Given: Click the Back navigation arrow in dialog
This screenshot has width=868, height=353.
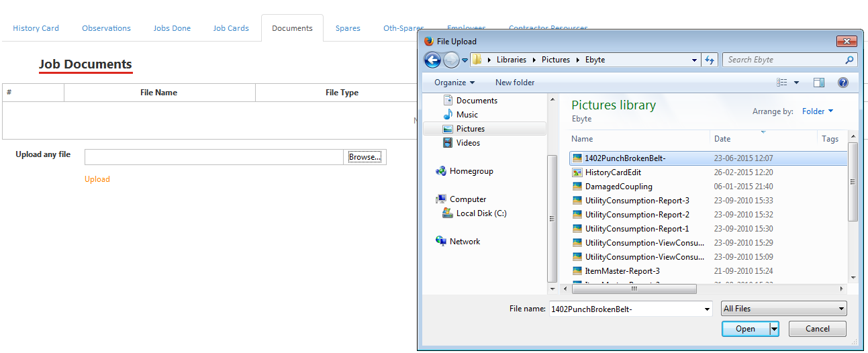Looking at the screenshot, I should pos(432,60).
